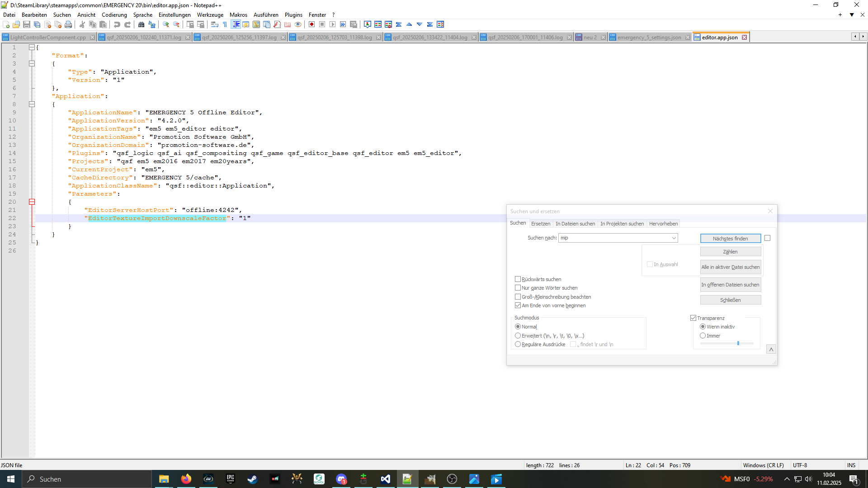This screenshot has height=488, width=868.
Task: Open Find via binoculars toolbar icon
Action: coord(142,24)
